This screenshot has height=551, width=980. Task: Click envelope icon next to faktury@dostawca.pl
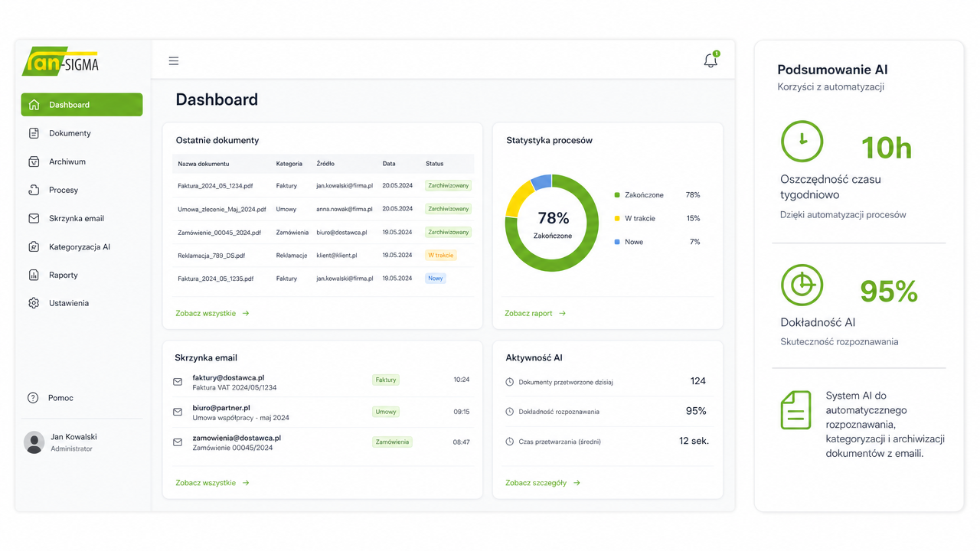178,381
